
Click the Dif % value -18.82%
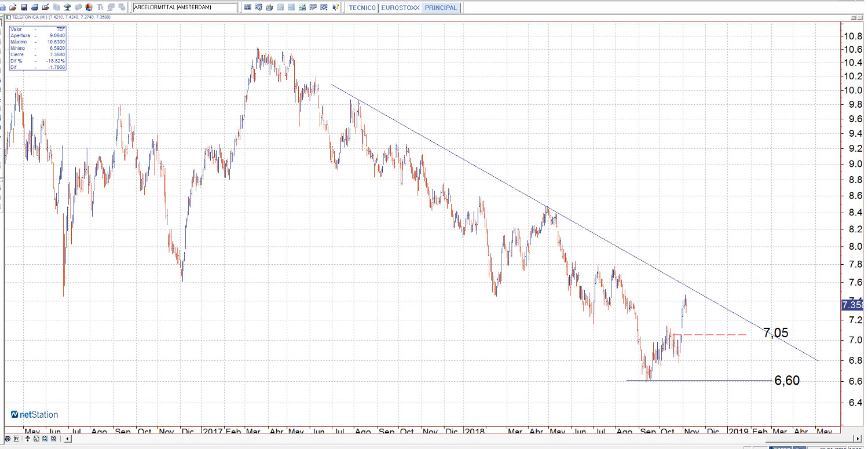tap(57, 61)
